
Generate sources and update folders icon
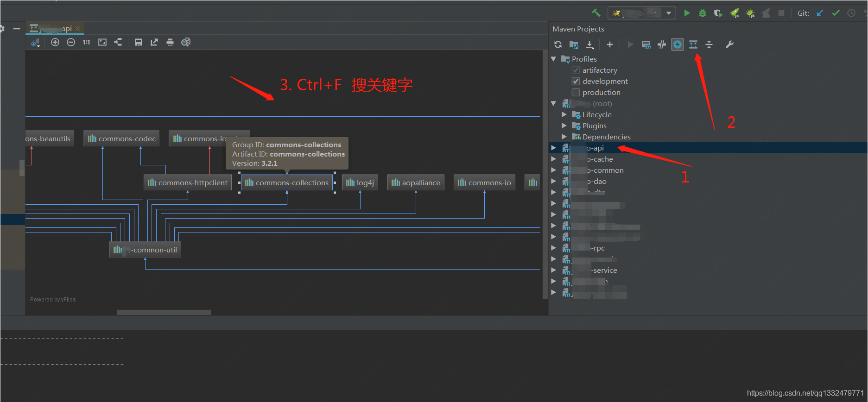pos(574,44)
